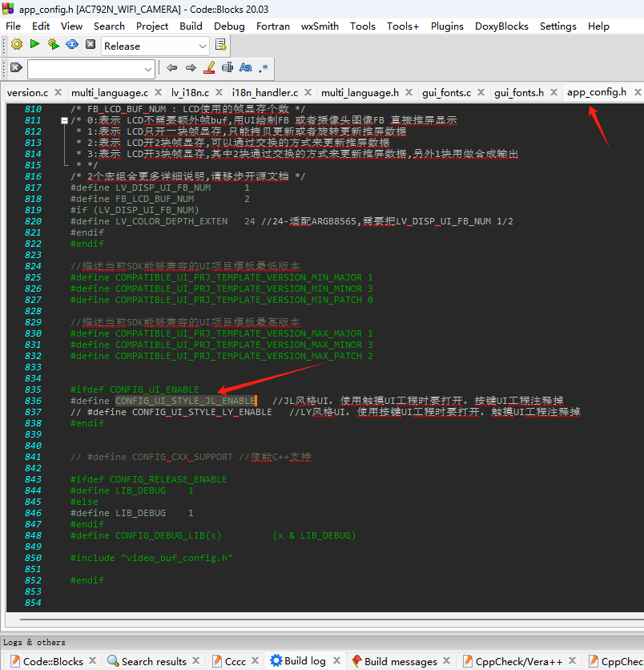The image size is (644, 670).
Task: Click the left arrow search-previous icon
Action: [x=171, y=67]
